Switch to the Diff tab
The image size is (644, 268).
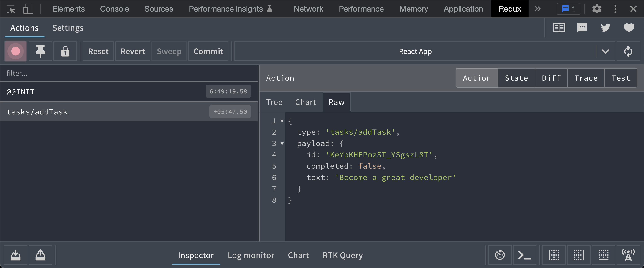tap(551, 78)
